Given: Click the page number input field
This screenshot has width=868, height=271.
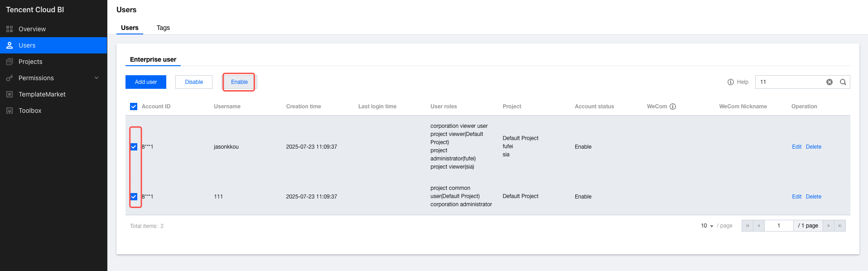Looking at the screenshot, I should click(779, 226).
